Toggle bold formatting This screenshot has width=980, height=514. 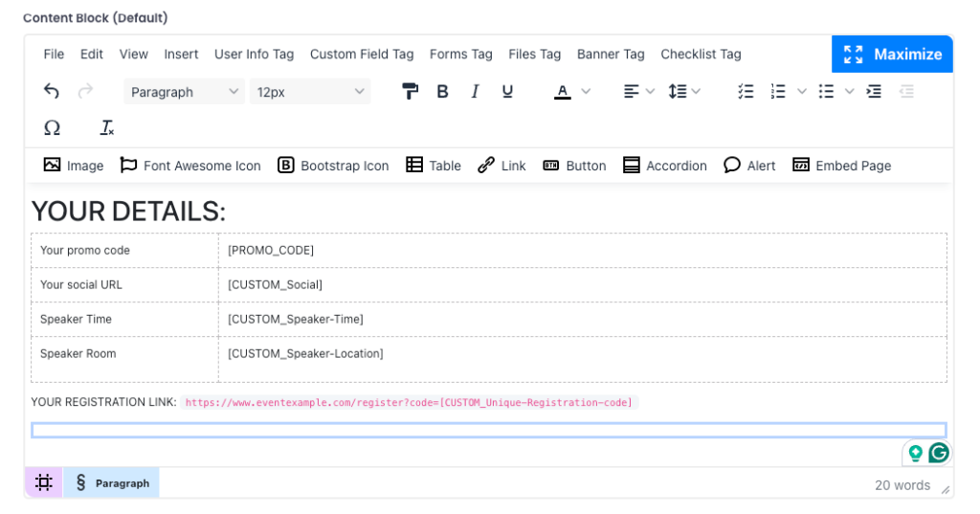(442, 92)
